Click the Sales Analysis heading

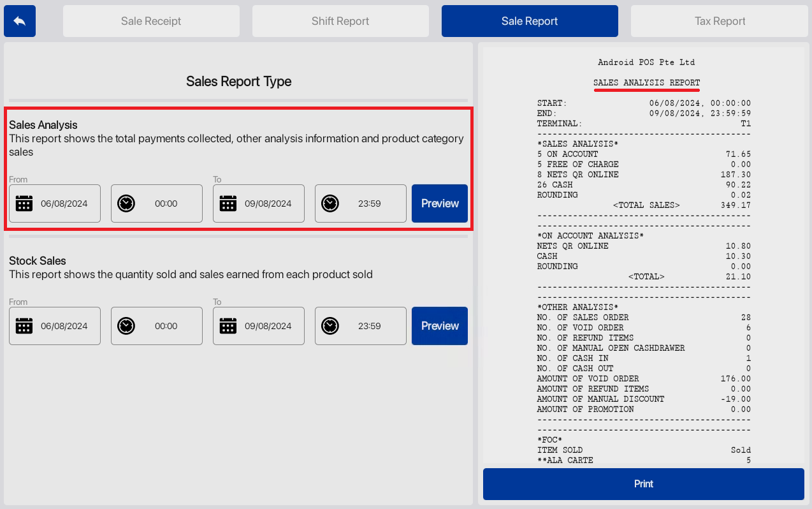43,125
